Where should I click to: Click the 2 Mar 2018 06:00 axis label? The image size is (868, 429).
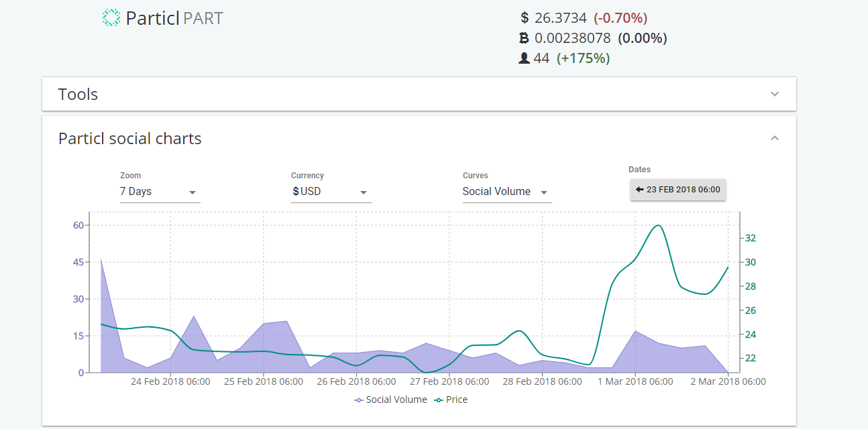728,381
